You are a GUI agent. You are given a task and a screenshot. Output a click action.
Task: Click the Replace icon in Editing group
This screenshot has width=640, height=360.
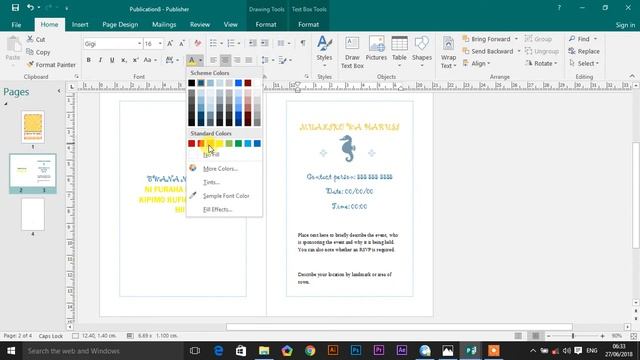(x=572, y=51)
